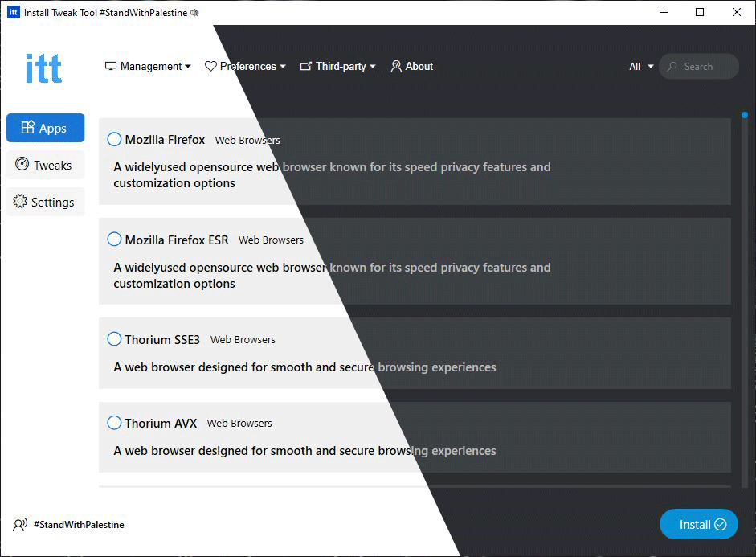Open the About menu
Image resolution: width=756 pixels, height=557 pixels.
[x=412, y=67]
